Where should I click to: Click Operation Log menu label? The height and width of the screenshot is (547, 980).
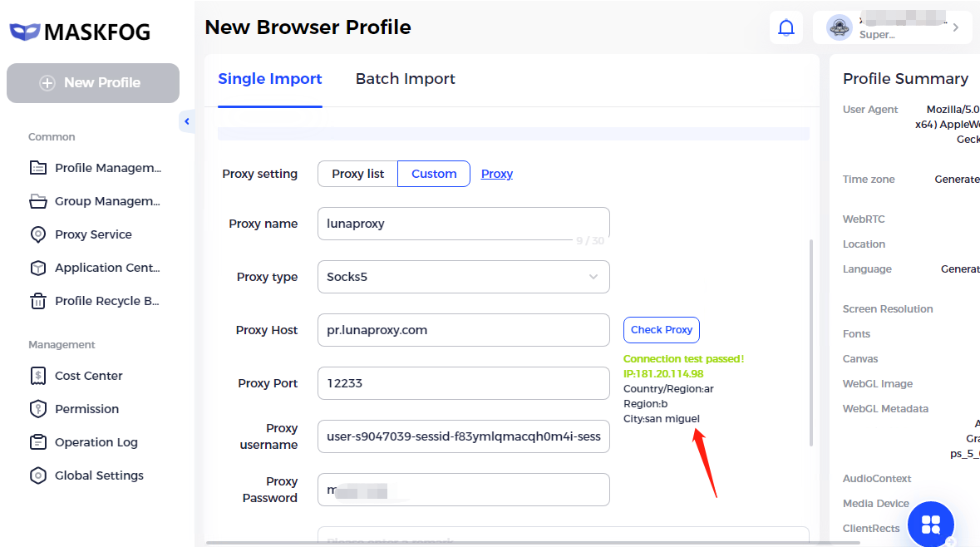coord(96,442)
